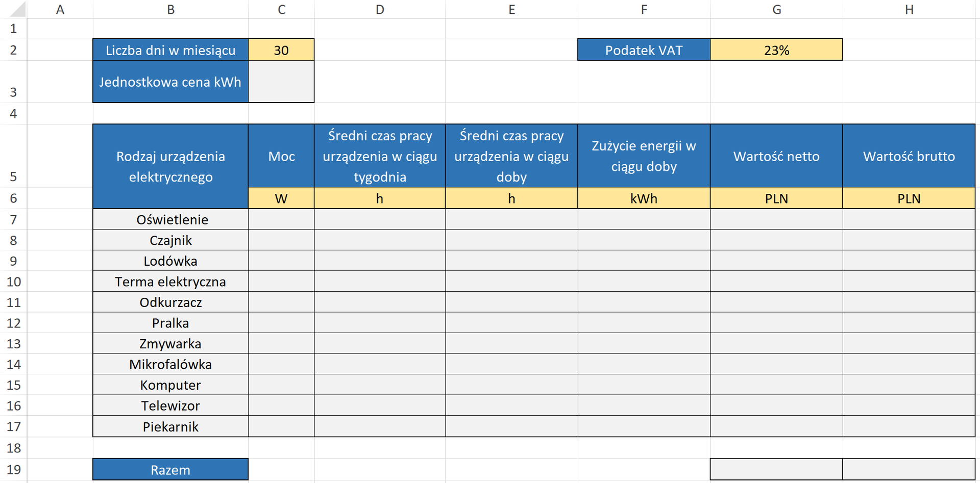This screenshot has width=980, height=483.
Task: Click the cell with value 30
Action: pos(281,50)
